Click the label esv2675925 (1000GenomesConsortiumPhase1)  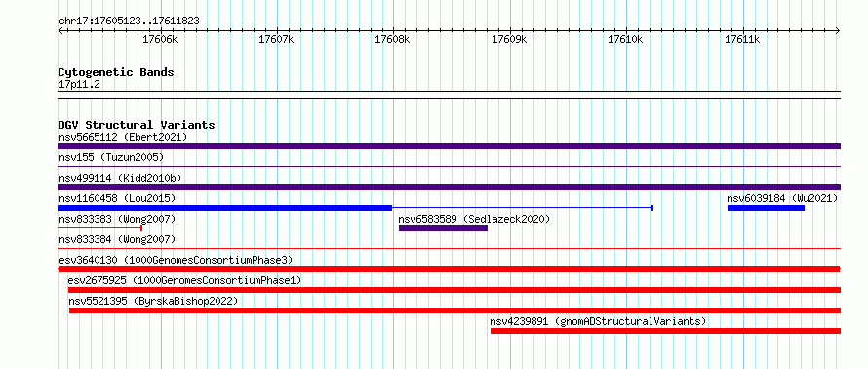tap(184, 280)
